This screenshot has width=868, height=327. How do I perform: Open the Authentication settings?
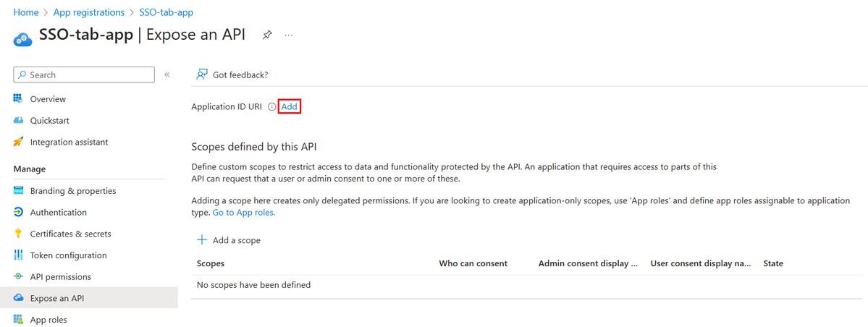pos(58,213)
